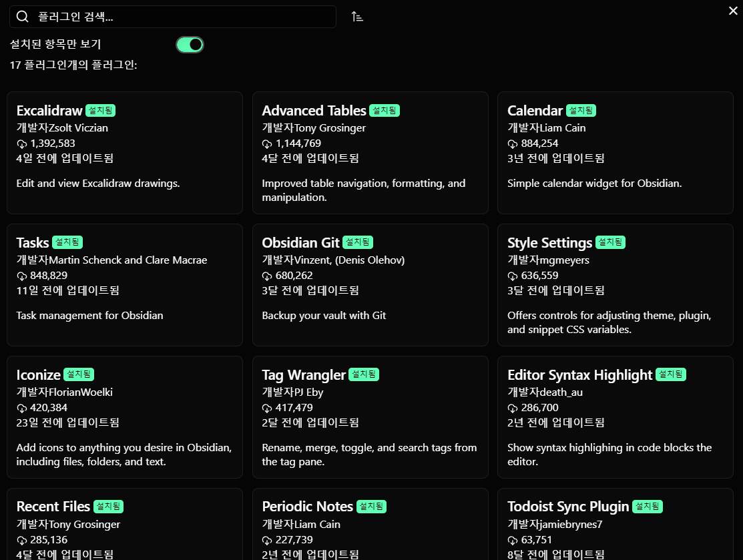Close the plugin browser window
The image size is (743, 560).
point(732,11)
